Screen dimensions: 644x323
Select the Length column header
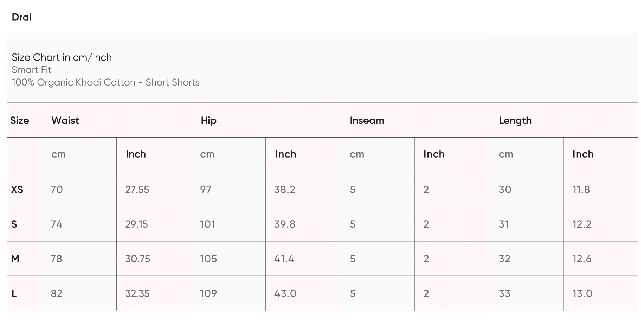515,120
